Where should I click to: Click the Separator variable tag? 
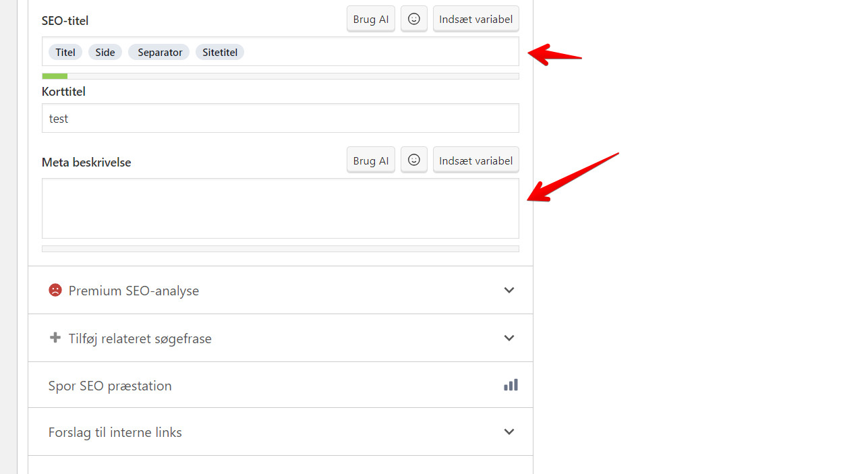(160, 52)
